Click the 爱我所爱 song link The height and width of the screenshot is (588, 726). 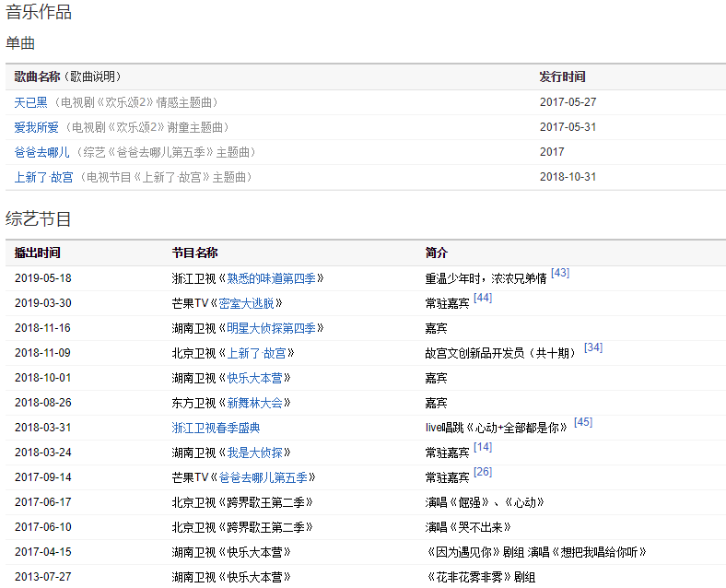click(x=36, y=127)
